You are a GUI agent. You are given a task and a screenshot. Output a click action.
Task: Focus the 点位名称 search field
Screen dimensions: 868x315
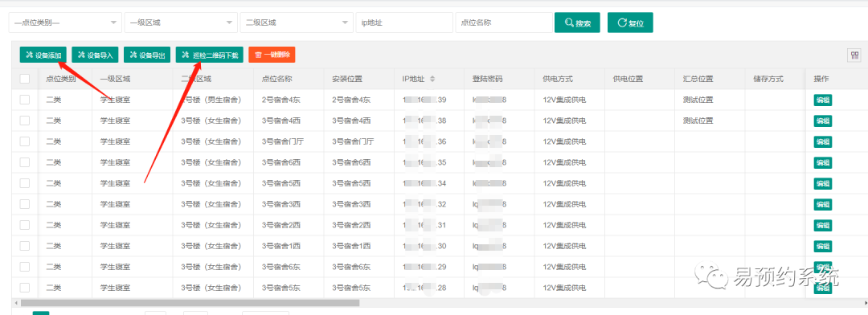click(504, 22)
